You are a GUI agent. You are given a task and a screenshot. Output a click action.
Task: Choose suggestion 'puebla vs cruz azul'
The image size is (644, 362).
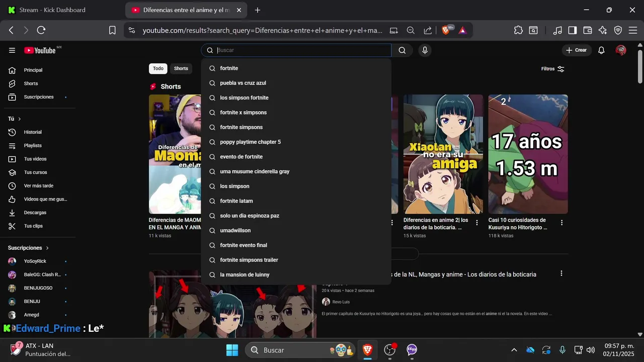(296, 83)
